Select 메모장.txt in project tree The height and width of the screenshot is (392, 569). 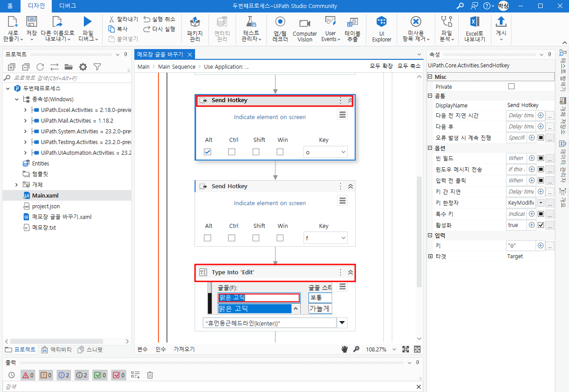pyautogui.click(x=44, y=227)
